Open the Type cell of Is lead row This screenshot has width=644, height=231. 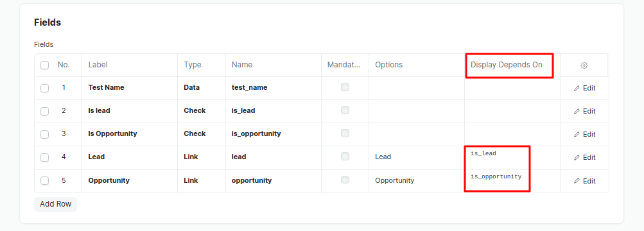tap(201, 111)
